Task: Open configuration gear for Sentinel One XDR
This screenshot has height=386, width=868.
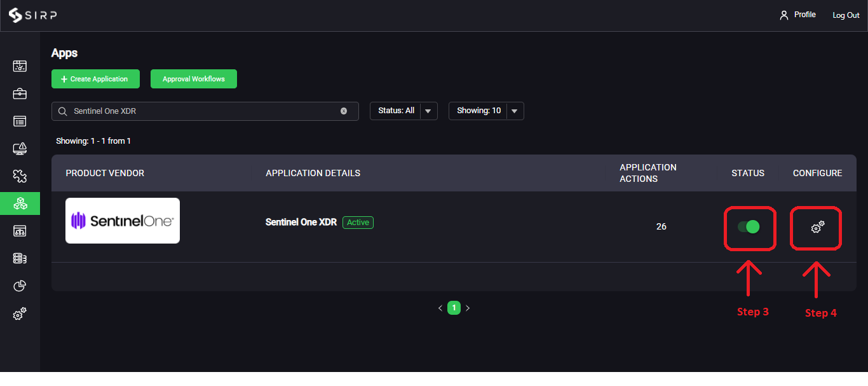Action: pyautogui.click(x=818, y=226)
